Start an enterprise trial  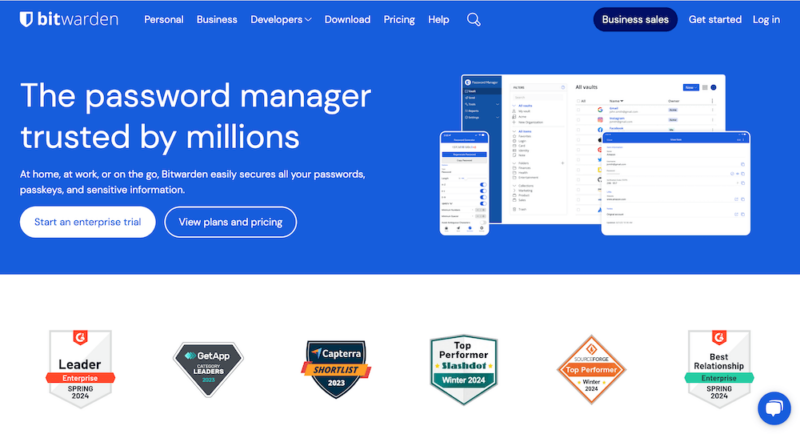coord(88,222)
